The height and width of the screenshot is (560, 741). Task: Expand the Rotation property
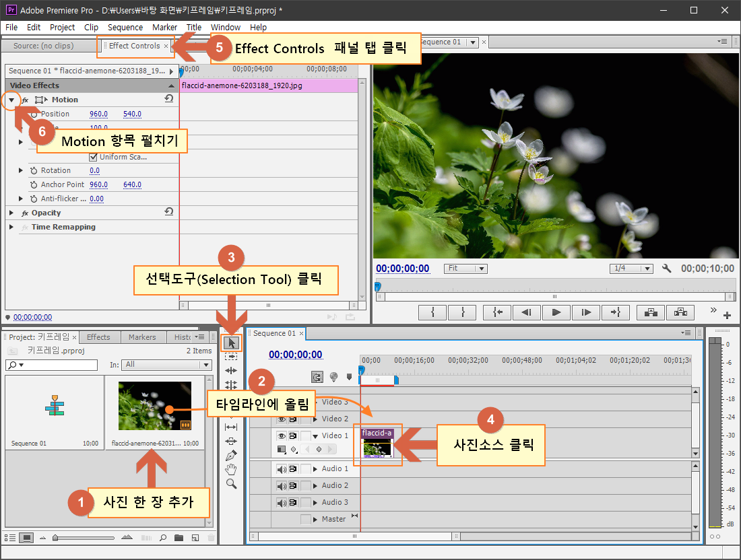pos(21,170)
